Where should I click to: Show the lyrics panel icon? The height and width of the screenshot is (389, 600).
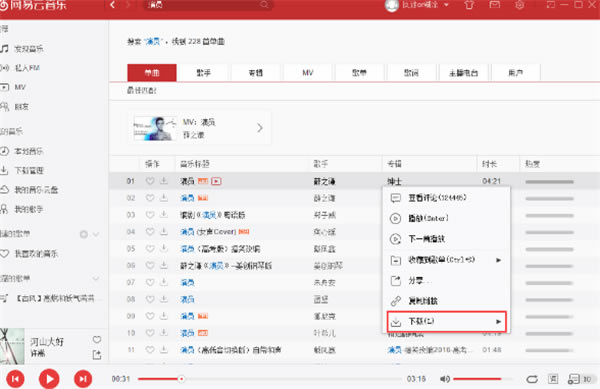click(553, 379)
